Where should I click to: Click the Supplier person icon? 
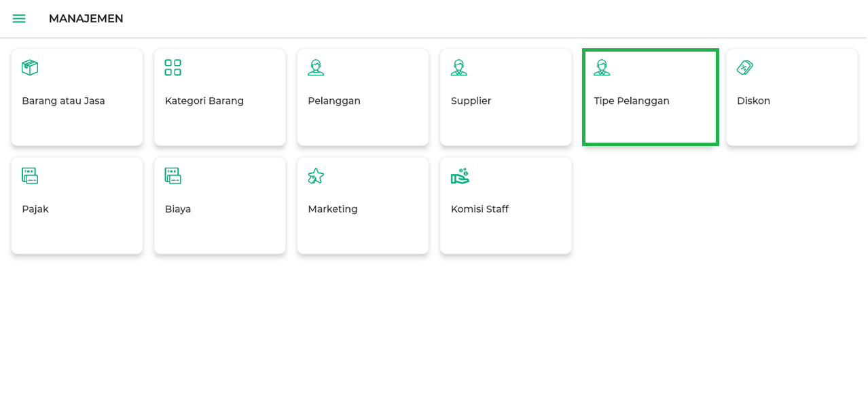pyautogui.click(x=459, y=67)
